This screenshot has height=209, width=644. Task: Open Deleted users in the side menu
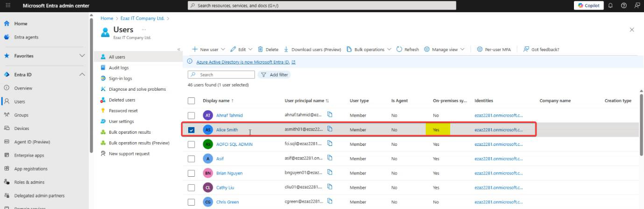coord(122,100)
